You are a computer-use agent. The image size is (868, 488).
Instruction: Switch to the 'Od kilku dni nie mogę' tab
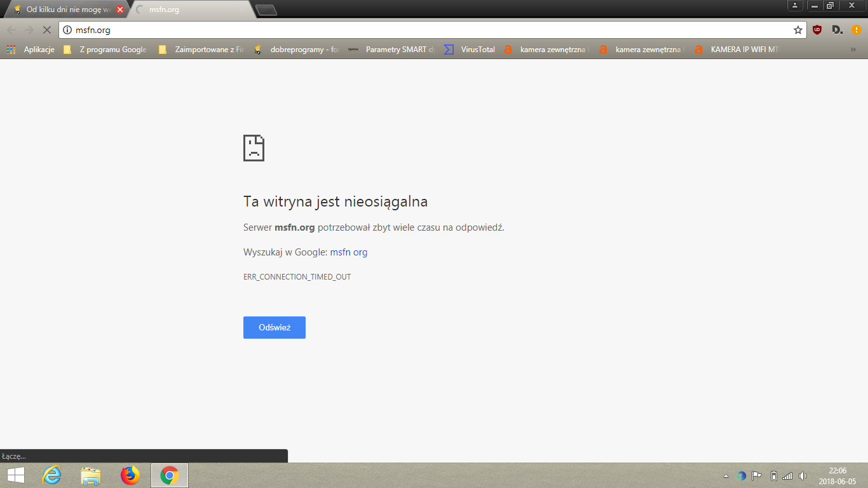[67, 10]
